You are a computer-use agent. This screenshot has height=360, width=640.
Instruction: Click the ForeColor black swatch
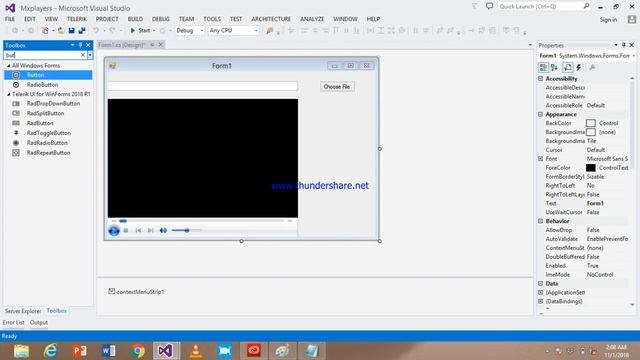coord(591,168)
